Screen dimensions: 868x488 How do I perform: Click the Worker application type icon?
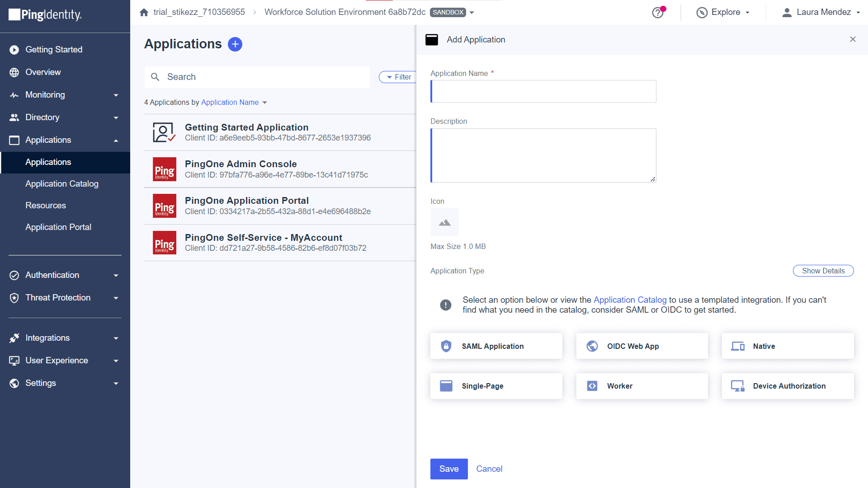coord(592,386)
